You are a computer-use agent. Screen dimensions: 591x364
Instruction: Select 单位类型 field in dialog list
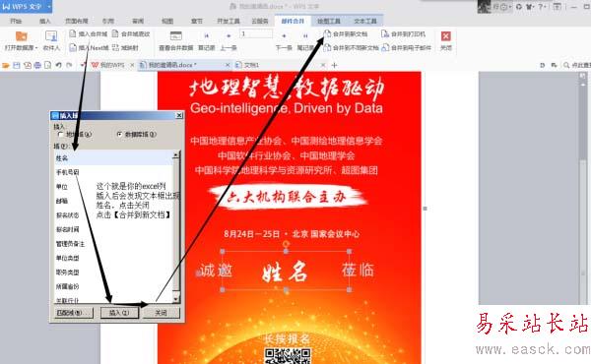[113, 258]
